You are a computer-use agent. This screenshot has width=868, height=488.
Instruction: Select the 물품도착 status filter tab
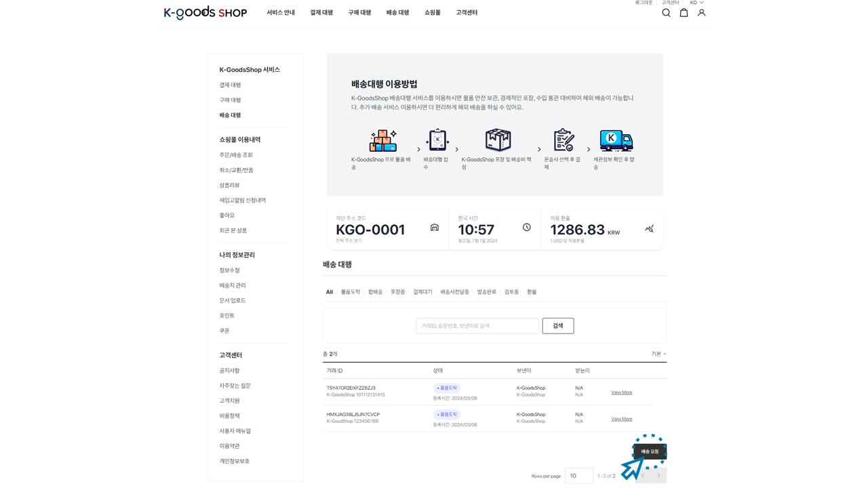click(350, 292)
